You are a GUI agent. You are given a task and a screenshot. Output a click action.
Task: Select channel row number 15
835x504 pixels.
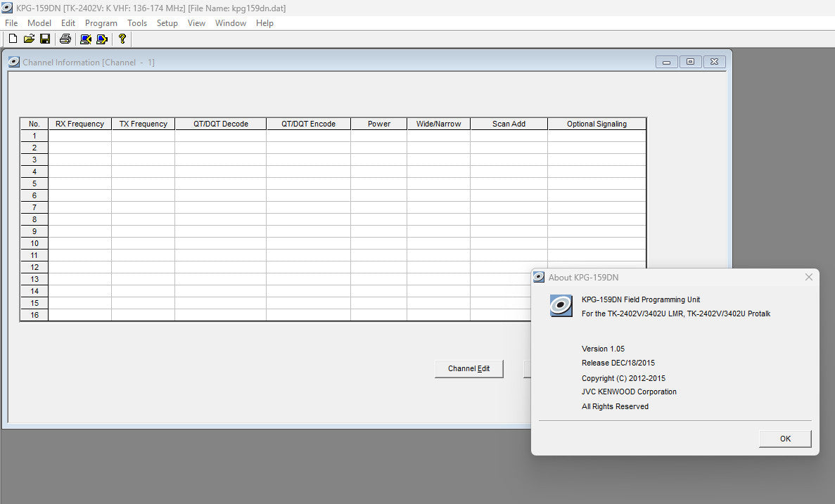(x=34, y=304)
